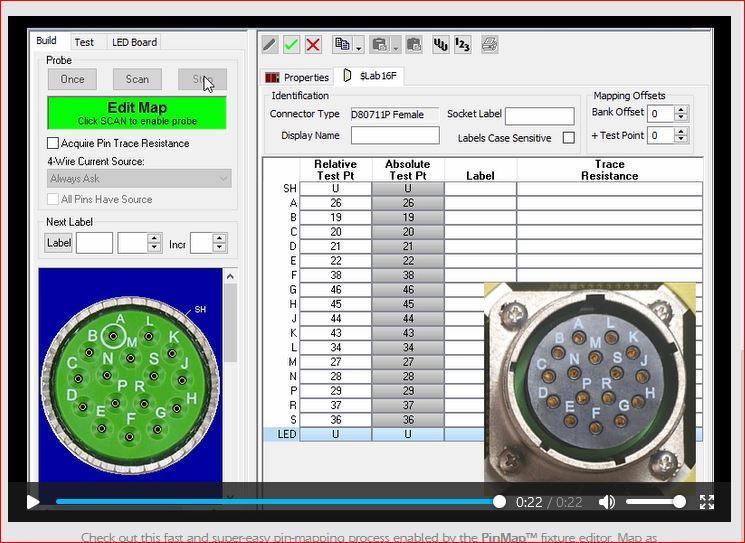Expand the paste button dropdown arrow

coord(395,46)
